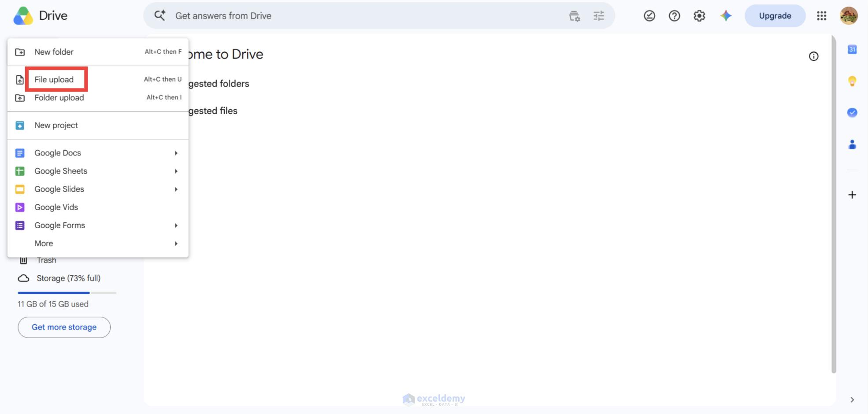
Task: Open the Help question mark menu
Action: (674, 16)
